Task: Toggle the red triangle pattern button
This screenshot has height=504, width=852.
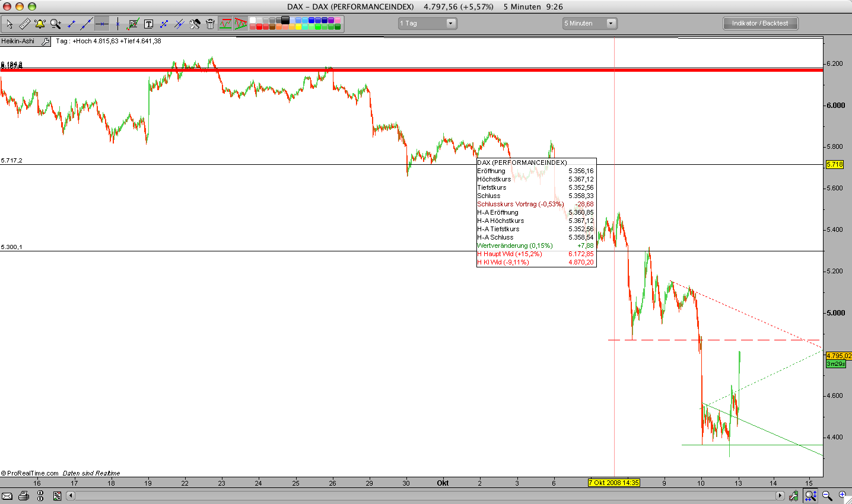Action: pyautogui.click(x=240, y=24)
